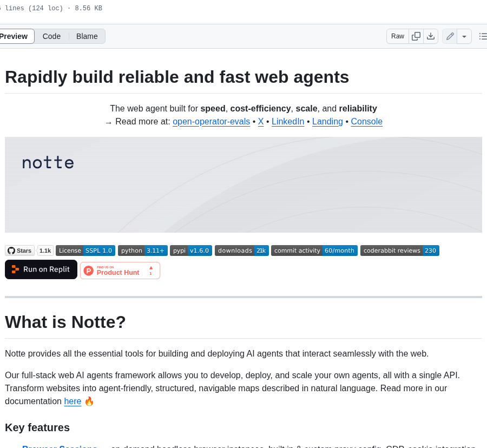Click the pypi v1.6.0 badge
Image resolution: width=487 pixels, height=448 pixels.
(x=190, y=250)
